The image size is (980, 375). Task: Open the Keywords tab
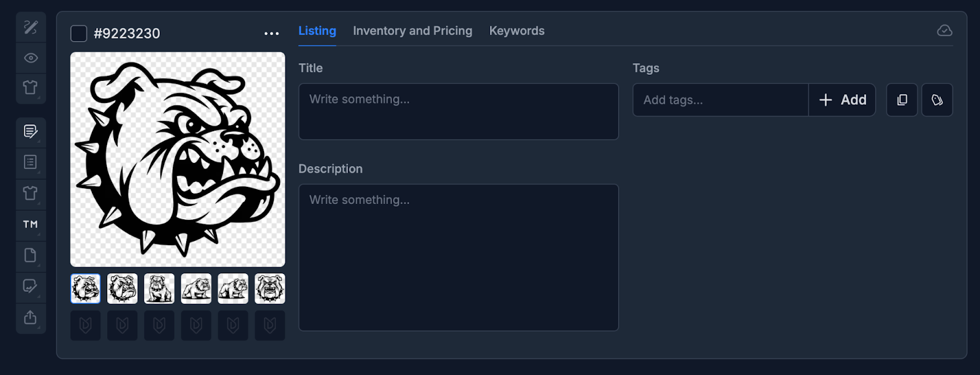pos(516,31)
